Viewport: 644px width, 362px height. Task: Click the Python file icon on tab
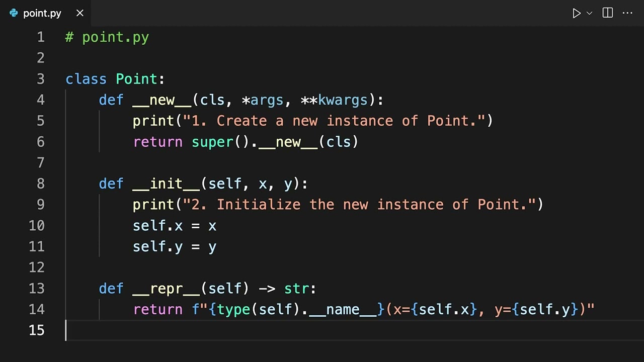point(14,13)
